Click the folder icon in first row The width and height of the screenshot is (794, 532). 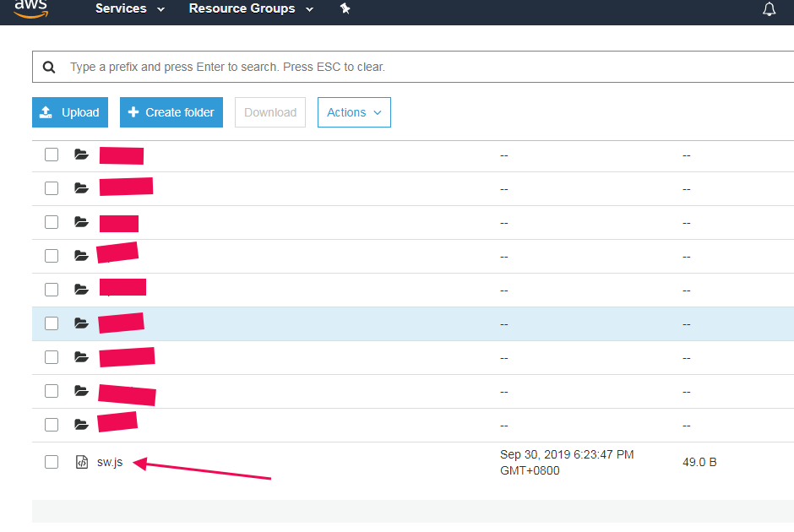[x=81, y=155]
